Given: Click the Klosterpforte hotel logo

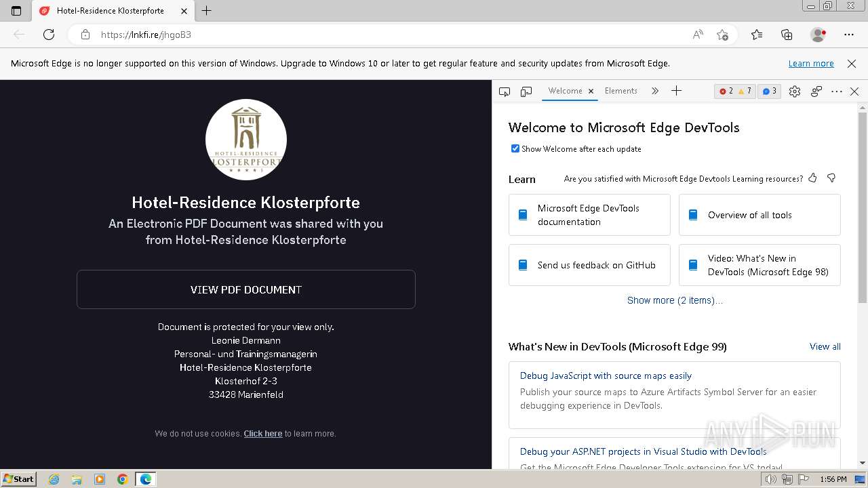Looking at the screenshot, I should (x=246, y=140).
